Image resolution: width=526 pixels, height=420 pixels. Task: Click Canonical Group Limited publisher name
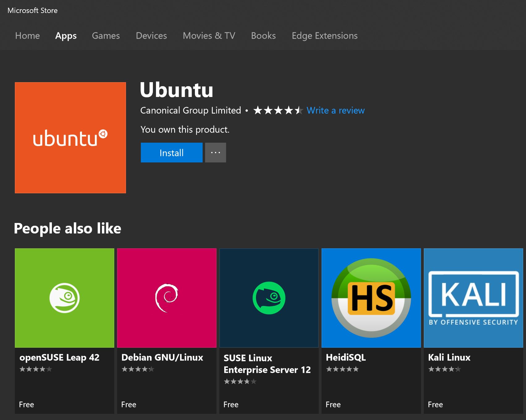click(x=190, y=110)
